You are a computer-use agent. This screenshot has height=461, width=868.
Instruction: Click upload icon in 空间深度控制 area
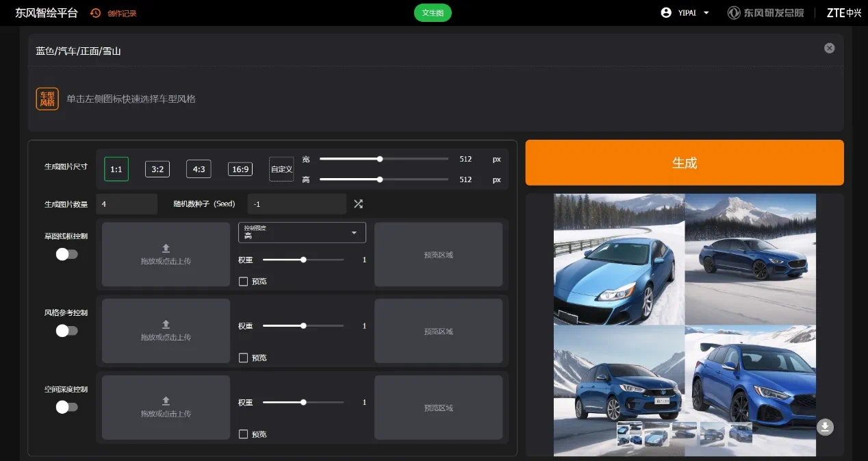point(166,401)
